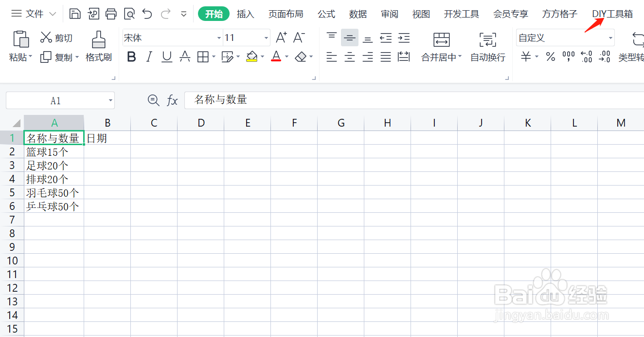The height and width of the screenshot is (337, 644).
Task: Open the font name 宋体 dropdown
Action: (x=218, y=38)
